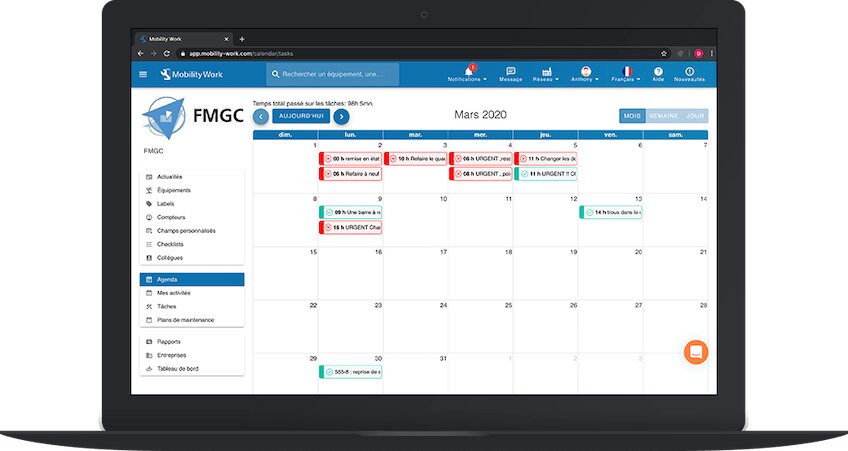Open task '10 h Refaire le quai' on March 3
848x451 pixels.
[x=415, y=159]
